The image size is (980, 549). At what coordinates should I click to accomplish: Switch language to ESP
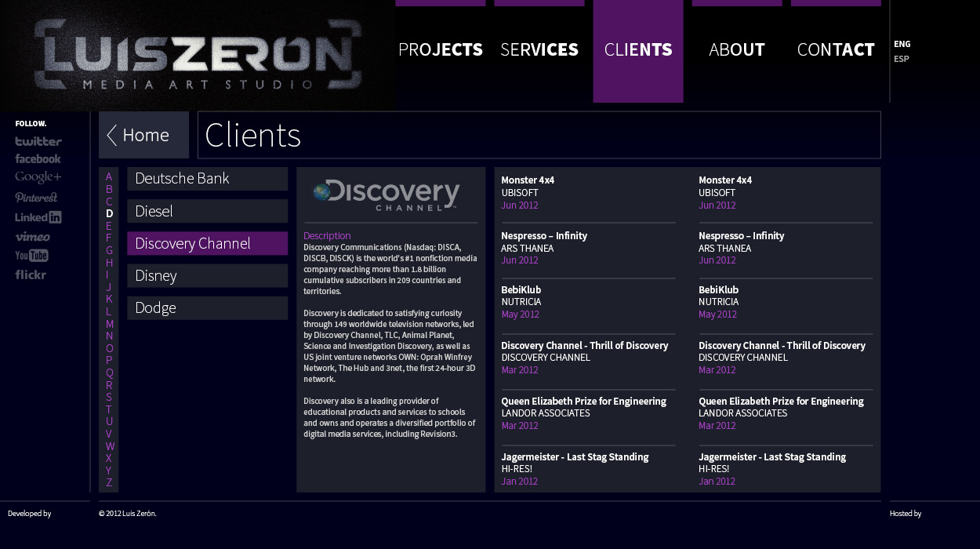[902, 59]
